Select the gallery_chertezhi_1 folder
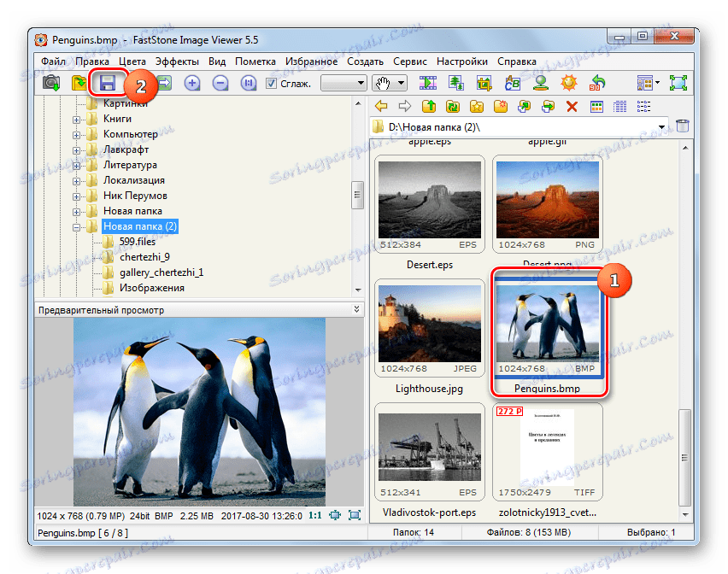The height and width of the screenshot is (574, 728). 161,272
